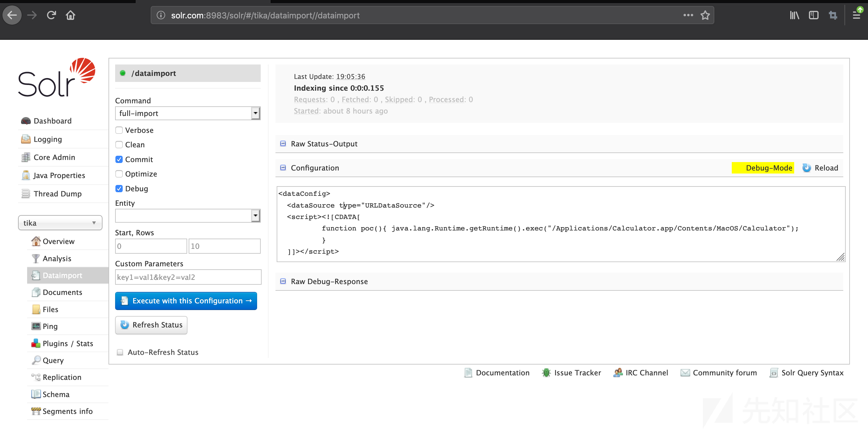Click the Refresh Status button

(151, 325)
